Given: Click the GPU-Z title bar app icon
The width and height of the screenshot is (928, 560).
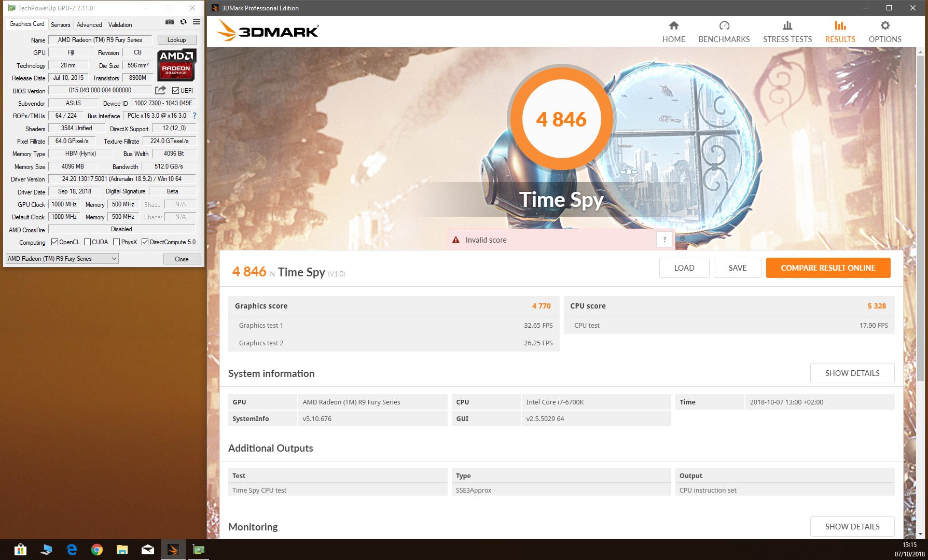Looking at the screenshot, I should (11, 8).
